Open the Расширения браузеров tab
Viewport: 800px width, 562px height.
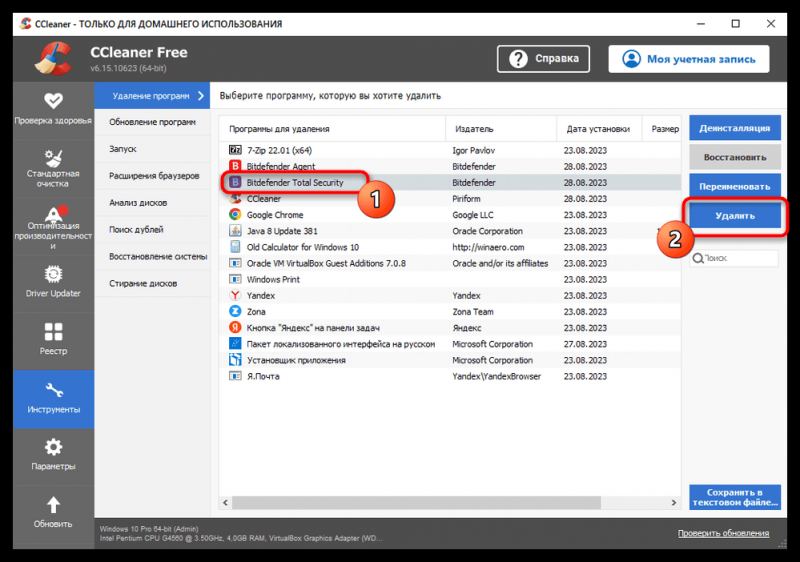pos(152,176)
